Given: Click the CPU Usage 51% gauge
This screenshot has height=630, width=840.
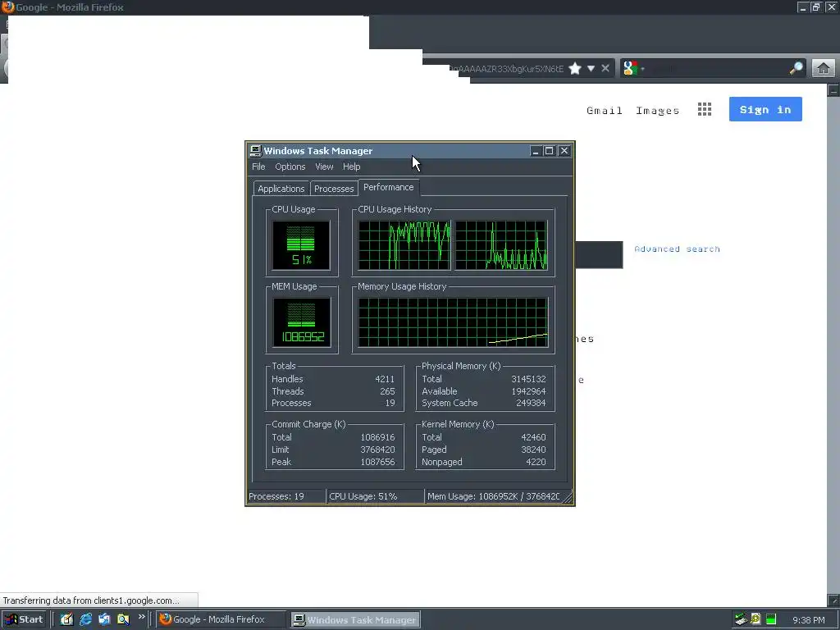Looking at the screenshot, I should [301, 245].
